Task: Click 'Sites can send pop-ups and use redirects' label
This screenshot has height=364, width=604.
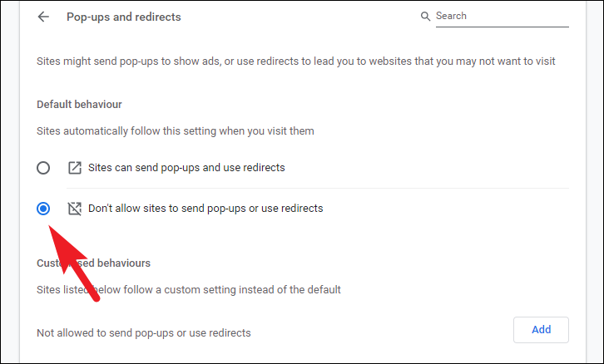Action: [x=186, y=168]
